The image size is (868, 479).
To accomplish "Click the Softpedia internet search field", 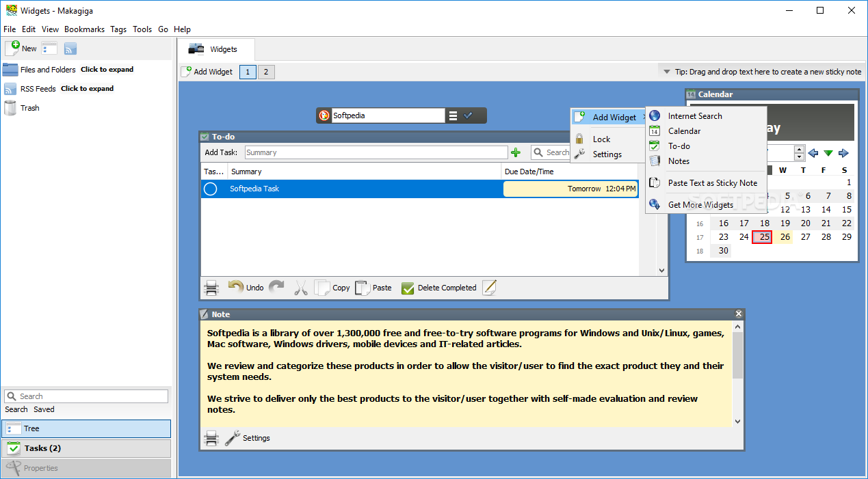I will [388, 115].
